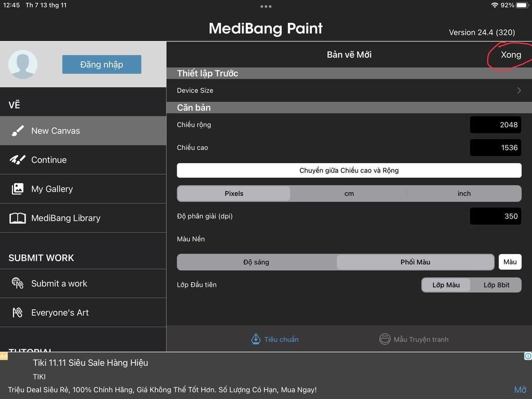Viewport: 532px width, 399px height.
Task: Tap the battery indicator icon
Action: coord(523,5)
